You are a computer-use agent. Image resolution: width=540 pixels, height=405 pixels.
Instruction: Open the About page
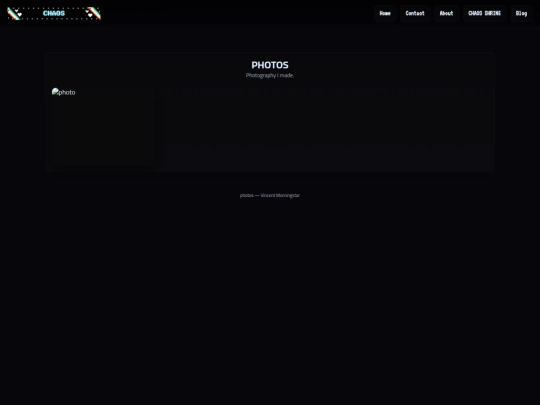coord(446,13)
